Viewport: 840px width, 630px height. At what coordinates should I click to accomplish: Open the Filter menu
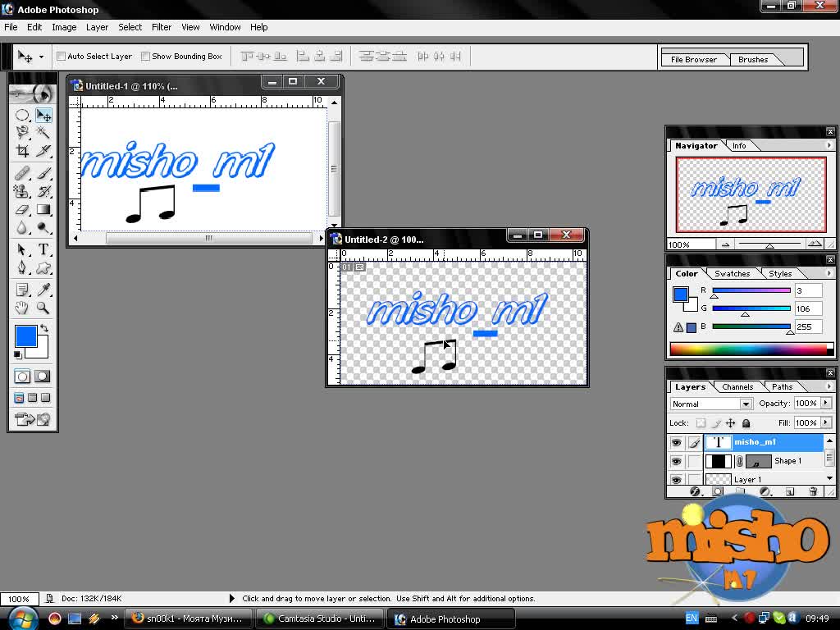tap(162, 27)
